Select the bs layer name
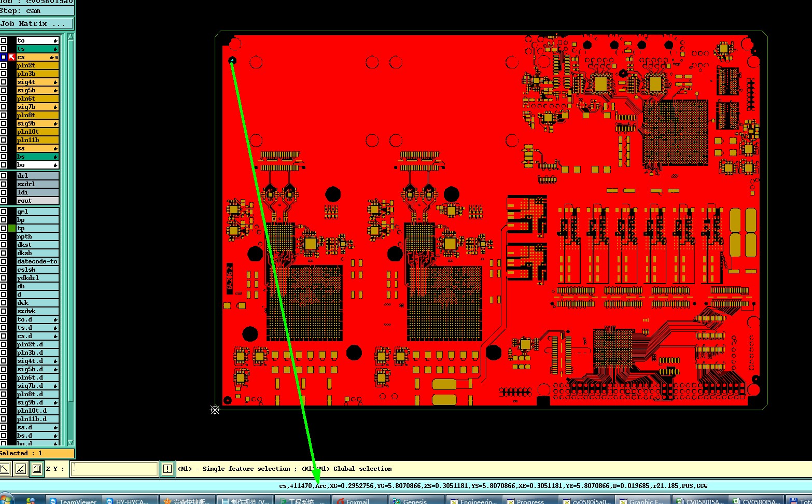This screenshot has height=504, width=812. tap(37, 157)
